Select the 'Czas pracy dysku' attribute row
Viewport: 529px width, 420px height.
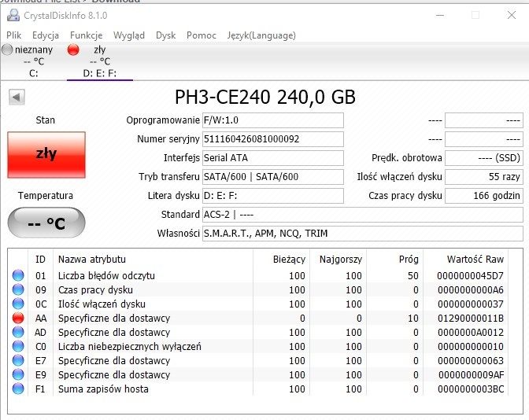pyautogui.click(x=260, y=289)
